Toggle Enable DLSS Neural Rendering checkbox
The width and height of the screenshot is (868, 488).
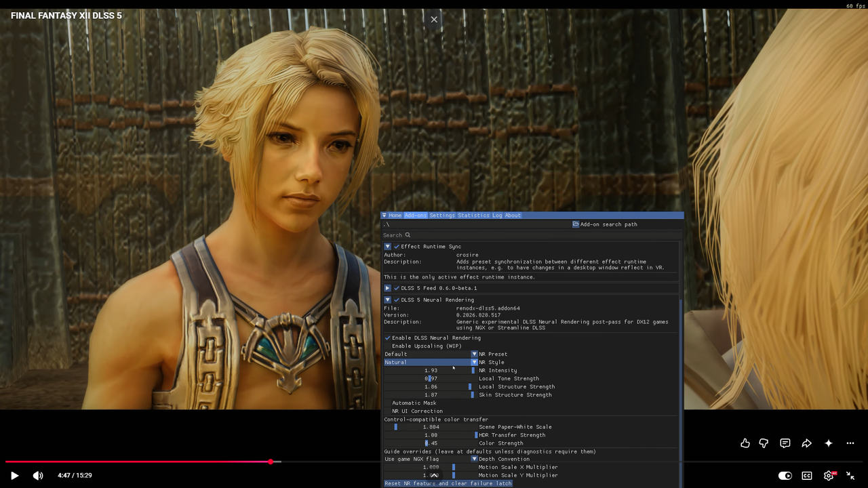387,338
